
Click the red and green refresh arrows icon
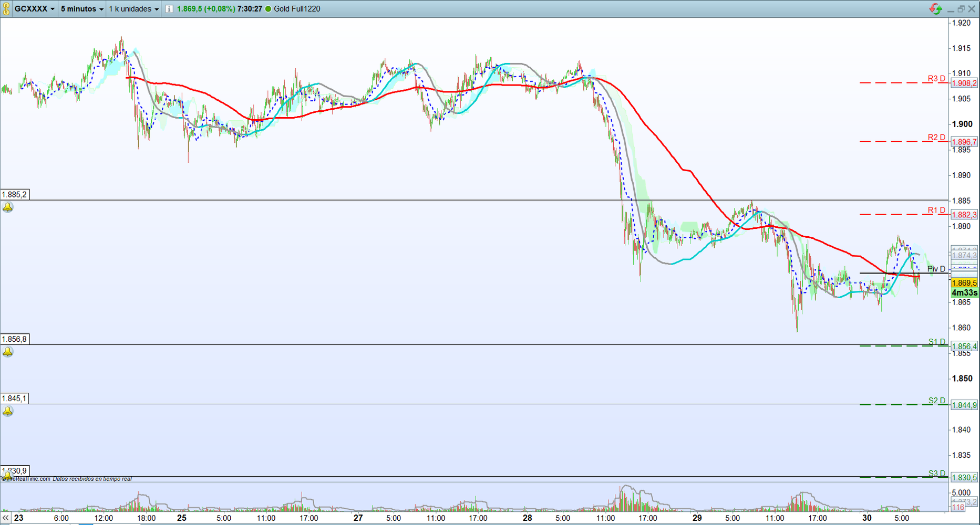935,9
